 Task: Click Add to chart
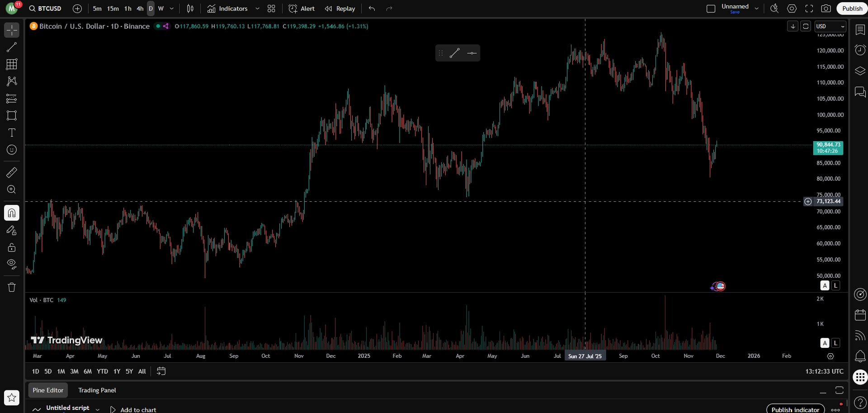133,409
